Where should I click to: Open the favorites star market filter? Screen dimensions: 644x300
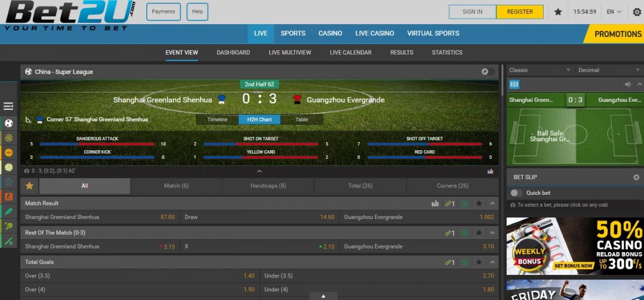[30, 186]
